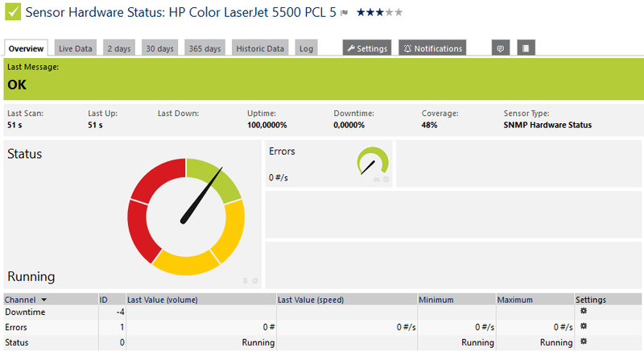This screenshot has height=352, width=644.
Task: Click Errors row last volume 0 #
Action: click(x=269, y=327)
